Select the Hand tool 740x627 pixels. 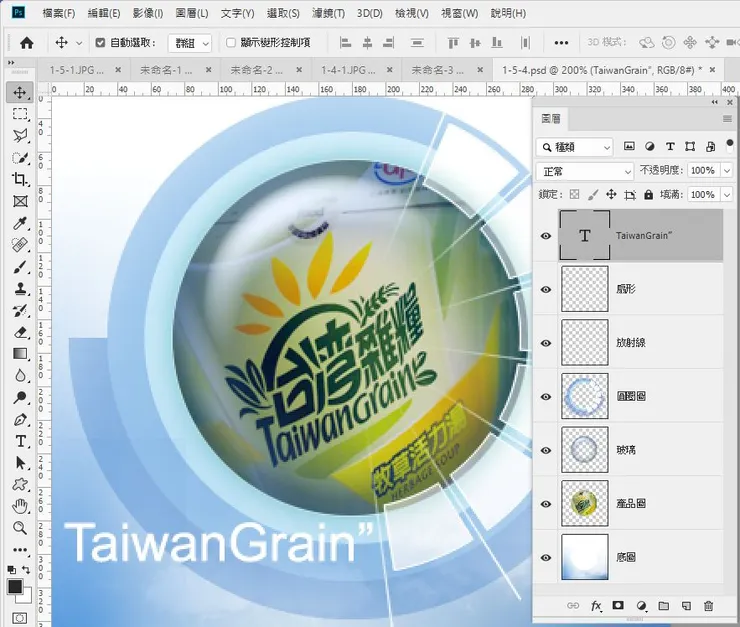(20, 506)
